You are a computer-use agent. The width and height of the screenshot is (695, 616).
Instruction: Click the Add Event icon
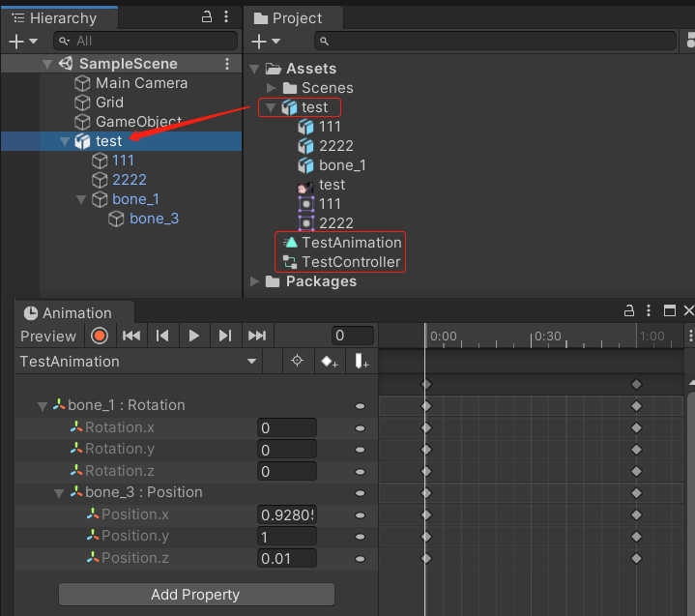(362, 362)
